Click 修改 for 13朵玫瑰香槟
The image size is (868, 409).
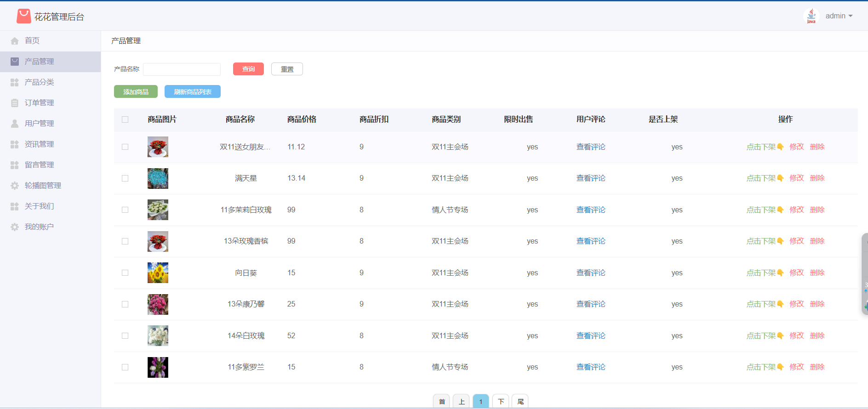pos(797,241)
